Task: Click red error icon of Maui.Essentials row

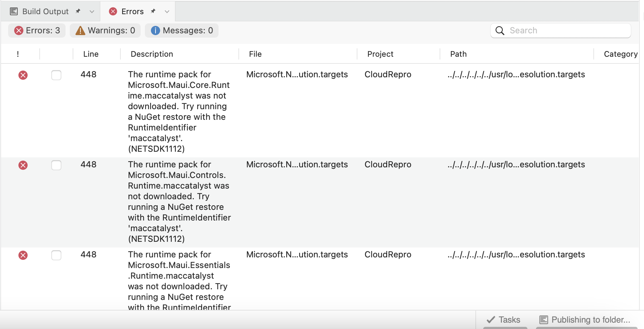Action: pyautogui.click(x=23, y=255)
